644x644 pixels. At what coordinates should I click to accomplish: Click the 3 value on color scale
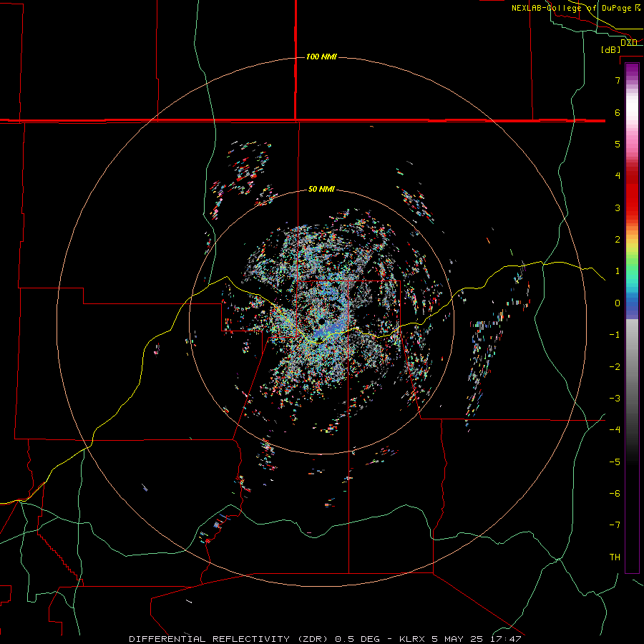(618, 208)
